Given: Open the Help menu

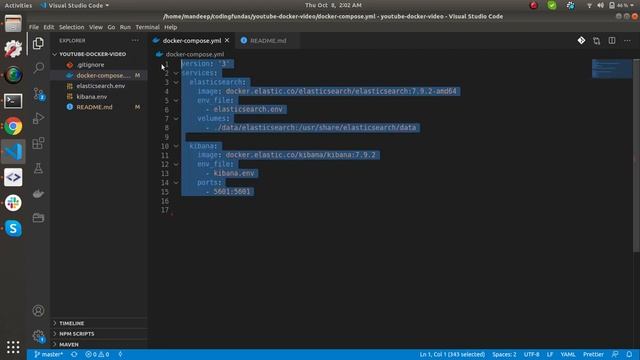Looking at the screenshot, I should [x=171, y=27].
